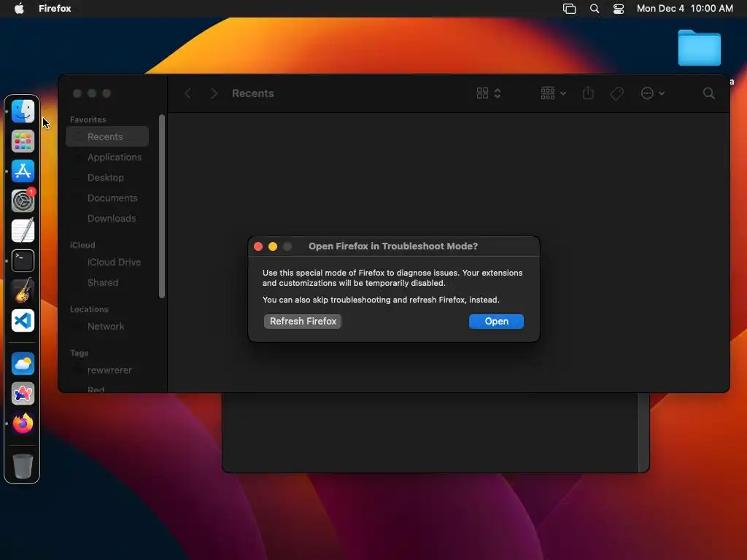Open TextEdit from the dock
The image size is (747, 560).
pos(23,230)
